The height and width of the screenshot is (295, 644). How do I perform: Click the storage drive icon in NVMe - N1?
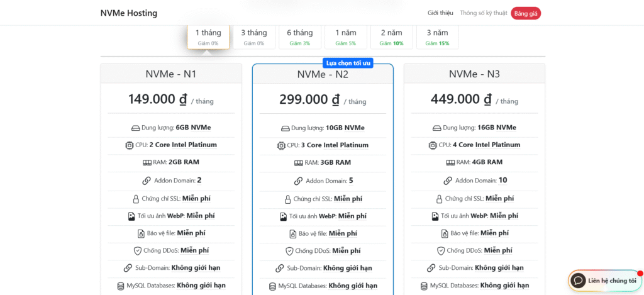[x=135, y=128]
